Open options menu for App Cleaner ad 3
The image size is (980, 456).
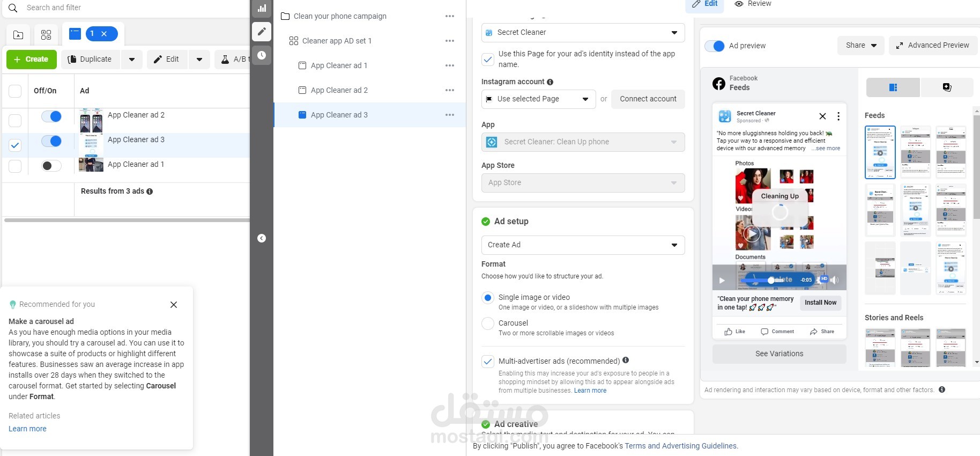[x=450, y=115]
